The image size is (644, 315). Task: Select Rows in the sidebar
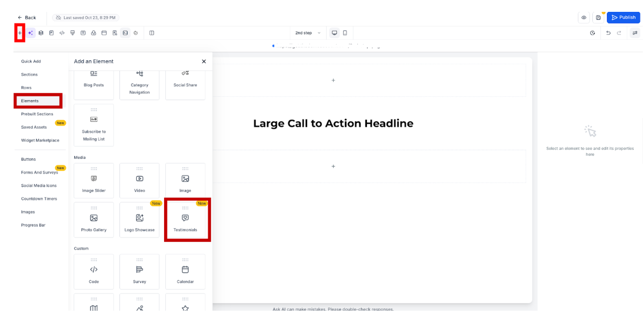(x=26, y=88)
